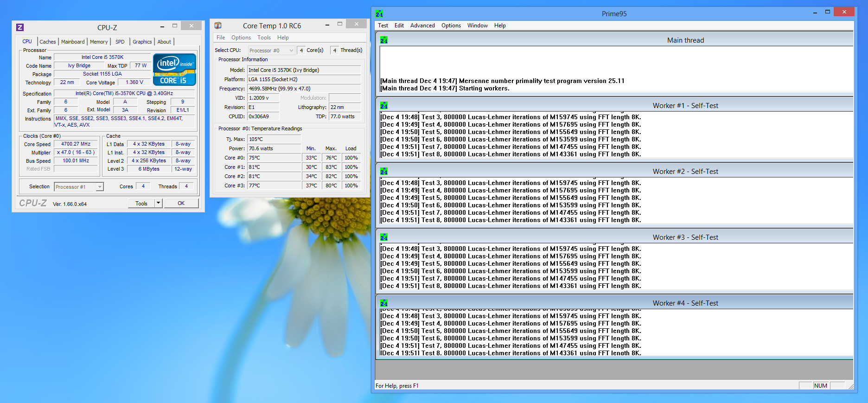Image resolution: width=868 pixels, height=403 pixels.
Task: Open the Options menu in Prime95
Action: pyautogui.click(x=451, y=26)
